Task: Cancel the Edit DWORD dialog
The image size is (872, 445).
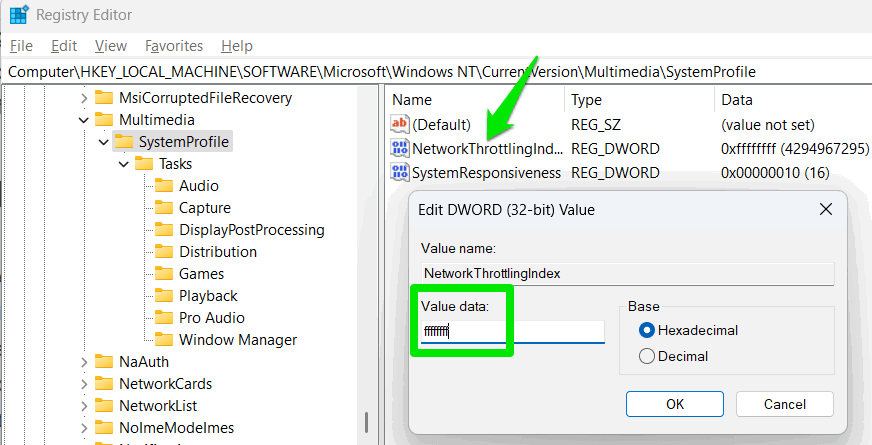Action: click(x=784, y=403)
